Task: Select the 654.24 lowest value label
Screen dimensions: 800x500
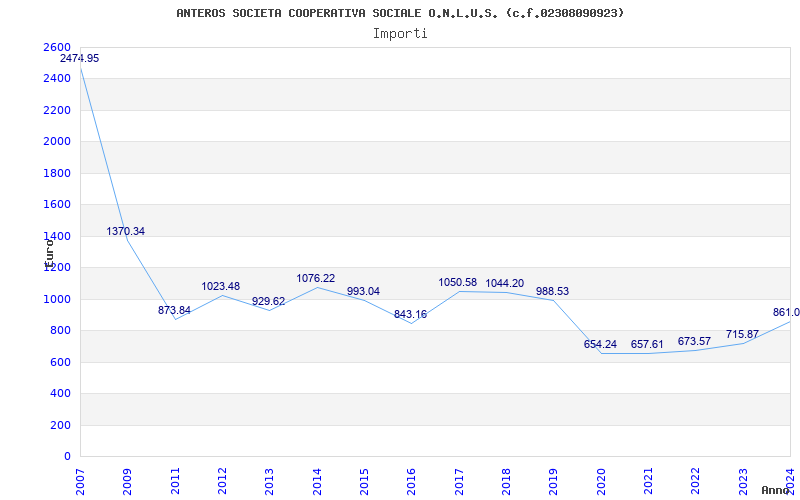Action: pos(600,345)
